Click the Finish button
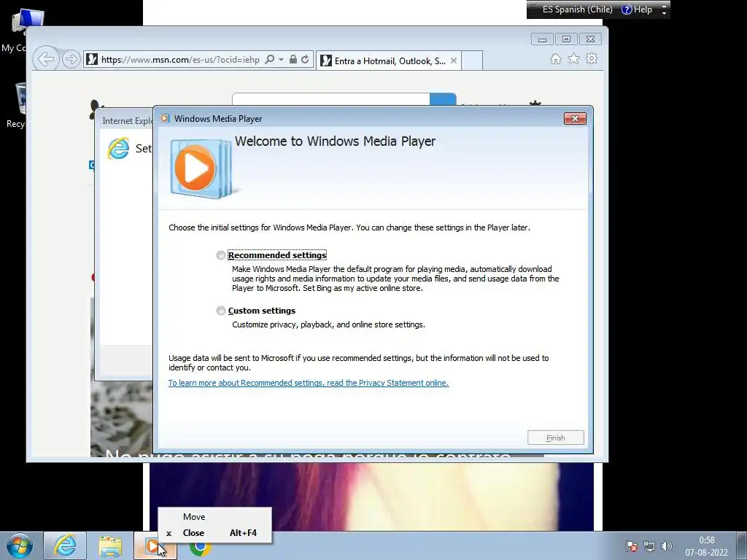This screenshot has height=560, width=747. 555,437
